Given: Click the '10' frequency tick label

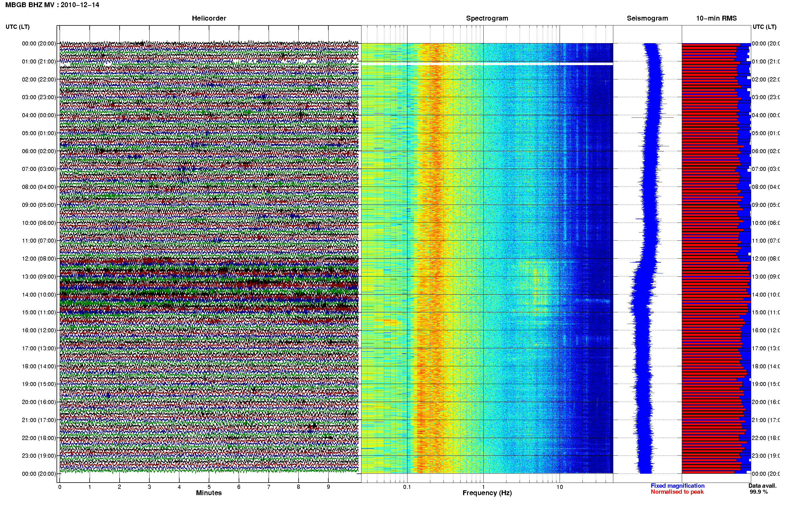Looking at the screenshot, I should 560,487.
